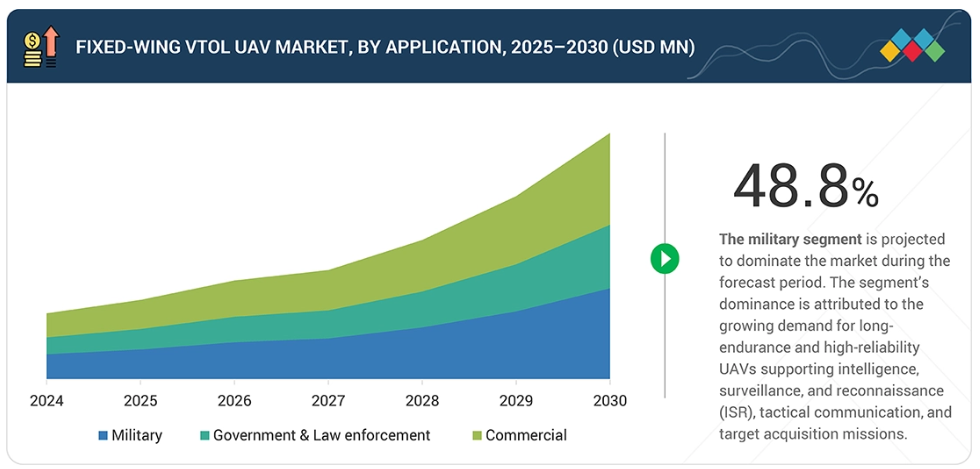Select the 2027 label on the x-axis
The image size is (980, 469).
328,401
